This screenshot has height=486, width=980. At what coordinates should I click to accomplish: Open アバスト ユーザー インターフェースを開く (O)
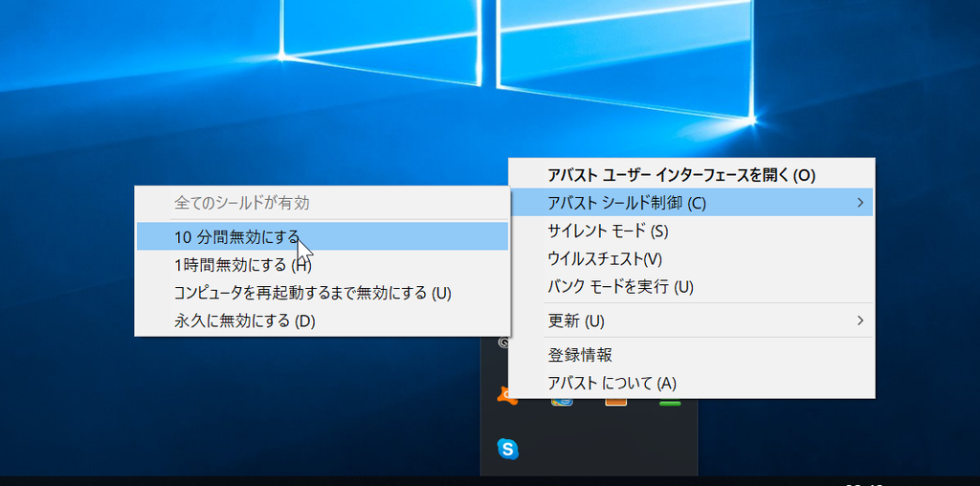[691, 175]
